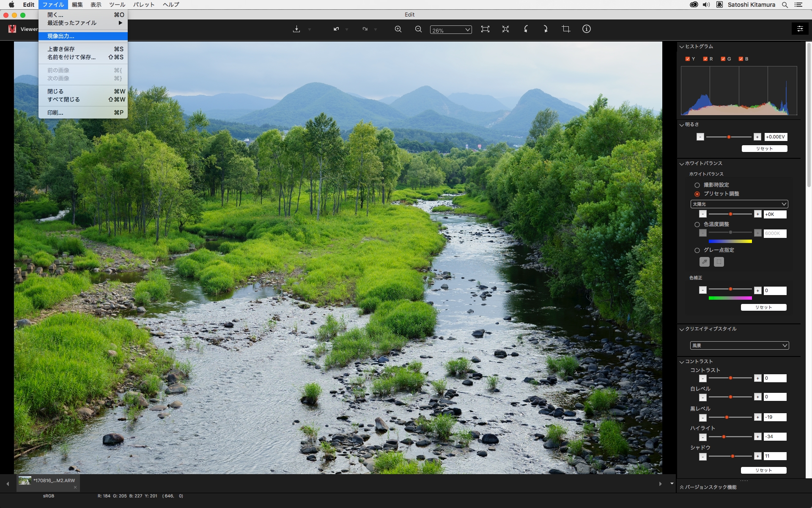812x508 pixels.
Task: Click the 170816 ARW file thumbnail
Action: click(25, 480)
